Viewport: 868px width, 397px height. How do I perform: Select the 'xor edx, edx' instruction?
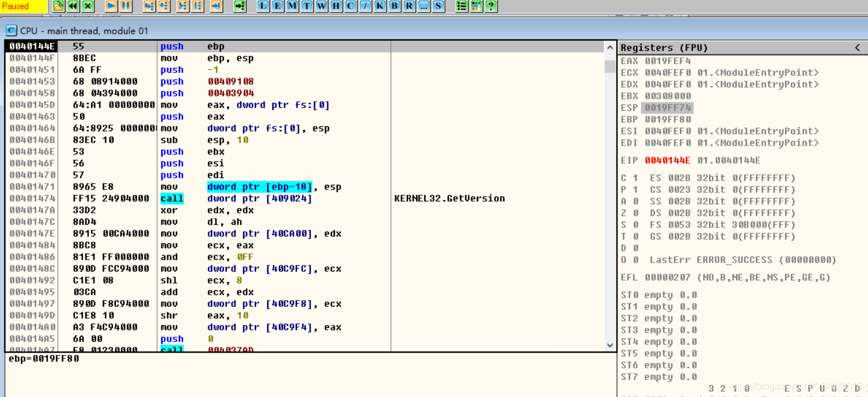tap(305, 210)
